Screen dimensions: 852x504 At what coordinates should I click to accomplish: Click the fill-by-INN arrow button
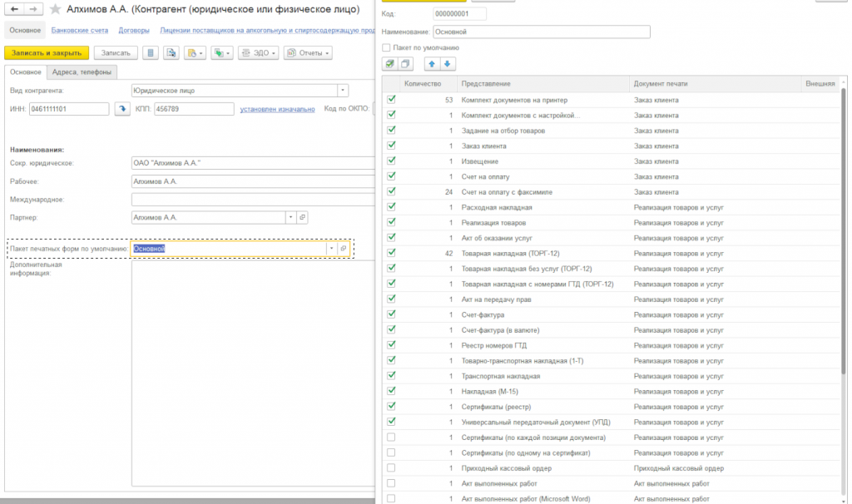121,108
